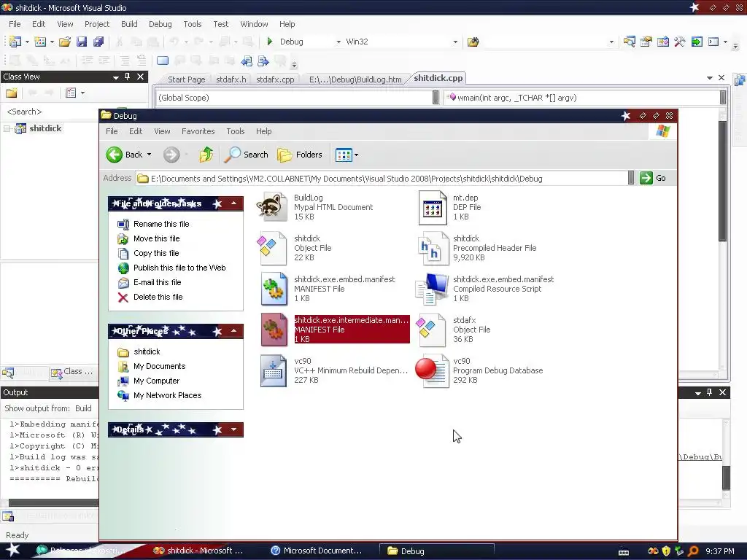The image size is (747, 560).
Task: Open Search in the Debug Explorer window
Action: (x=247, y=155)
